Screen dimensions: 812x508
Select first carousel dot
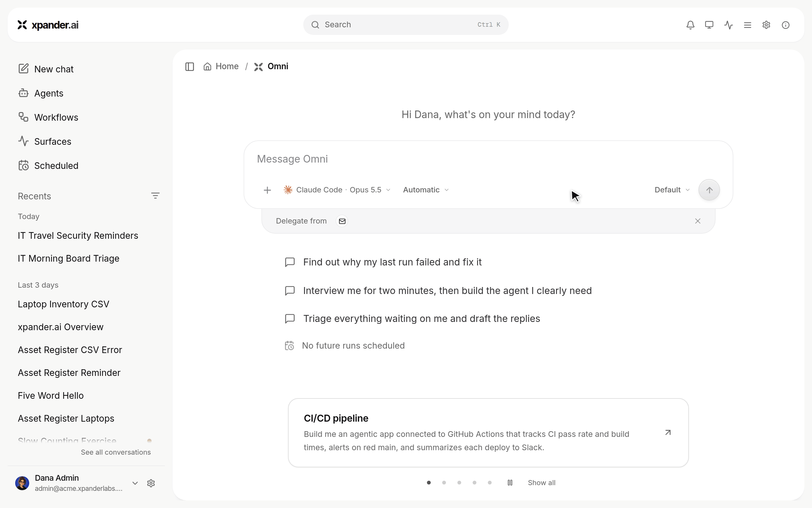pyautogui.click(x=429, y=483)
